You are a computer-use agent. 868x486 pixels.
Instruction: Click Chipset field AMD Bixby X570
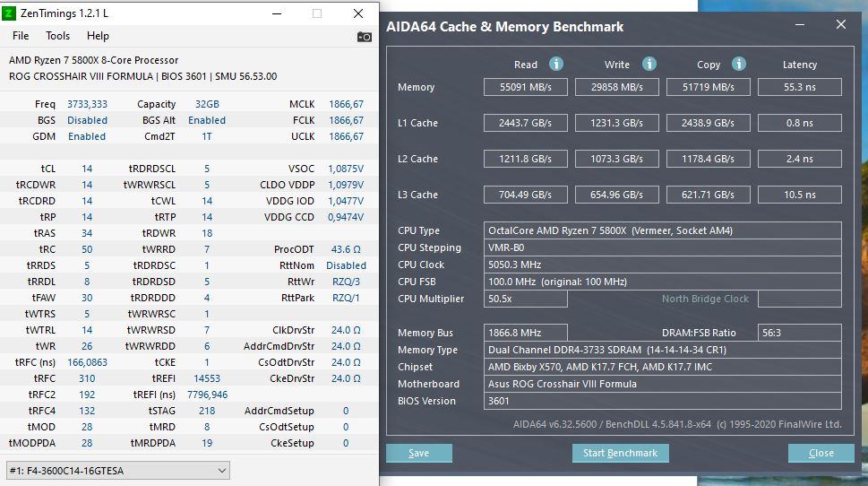pos(663,367)
